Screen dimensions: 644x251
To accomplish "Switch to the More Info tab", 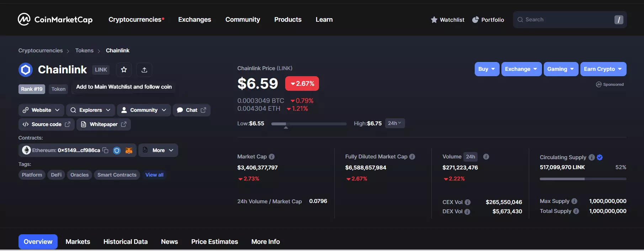I will tap(266, 242).
